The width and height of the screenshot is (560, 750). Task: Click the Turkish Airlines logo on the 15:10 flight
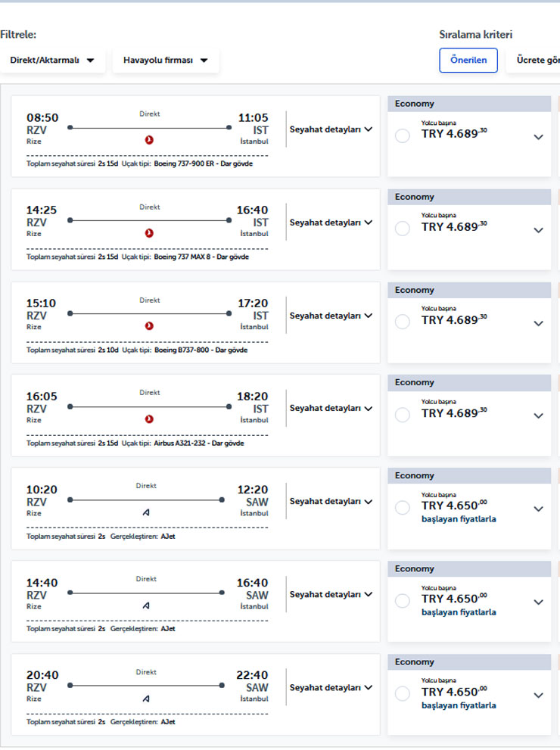click(x=149, y=326)
